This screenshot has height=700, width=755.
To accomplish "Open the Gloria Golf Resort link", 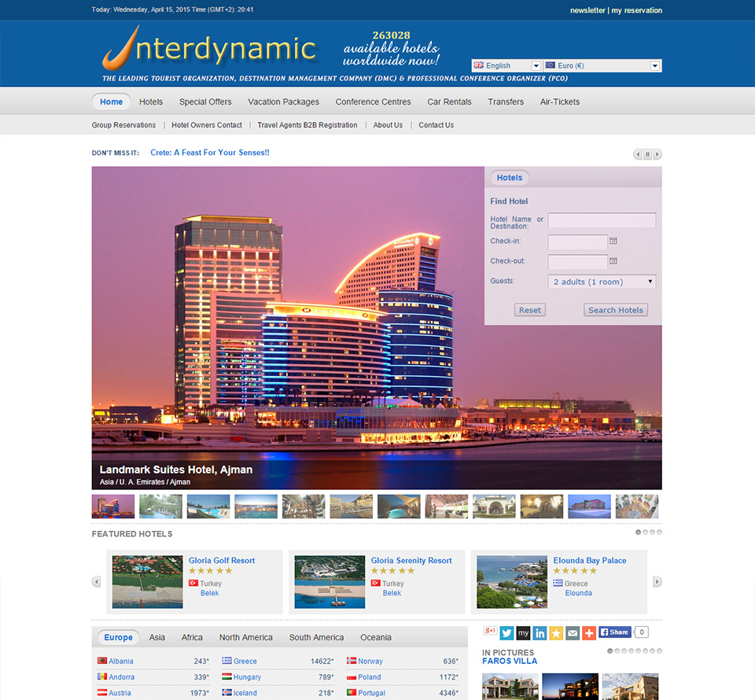I will click(x=222, y=561).
